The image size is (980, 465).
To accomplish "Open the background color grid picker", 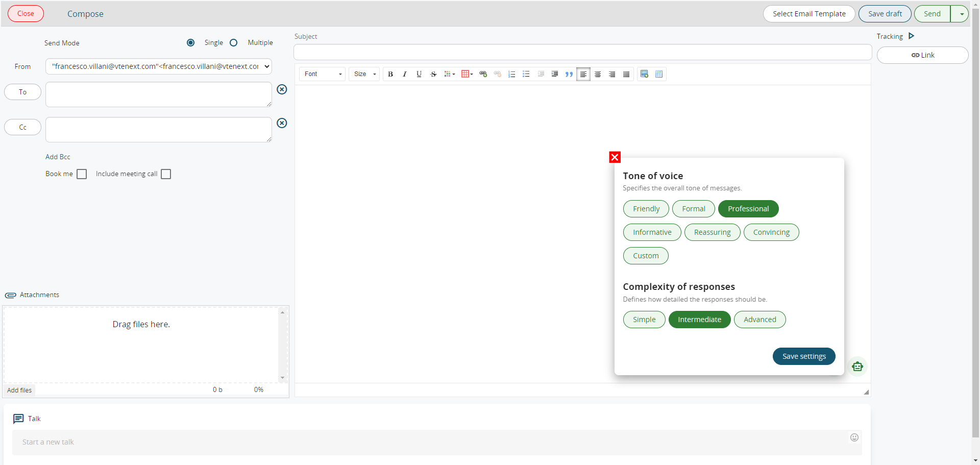I will pyautogui.click(x=467, y=74).
